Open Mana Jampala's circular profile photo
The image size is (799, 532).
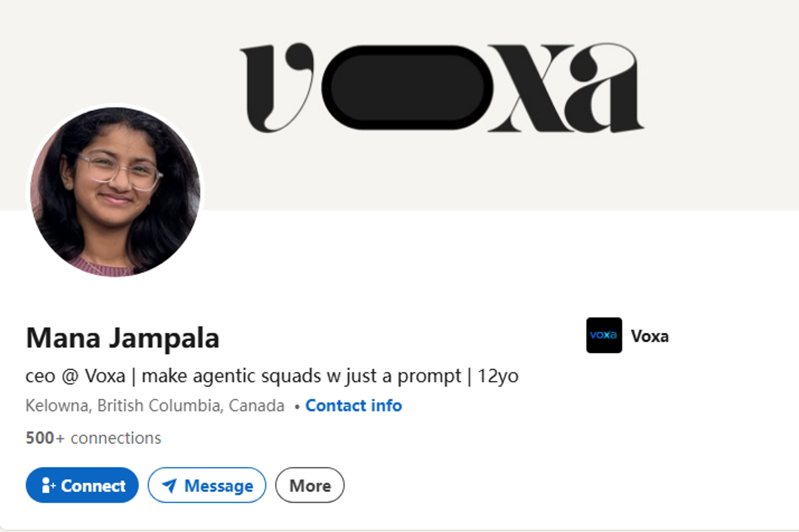[115, 192]
